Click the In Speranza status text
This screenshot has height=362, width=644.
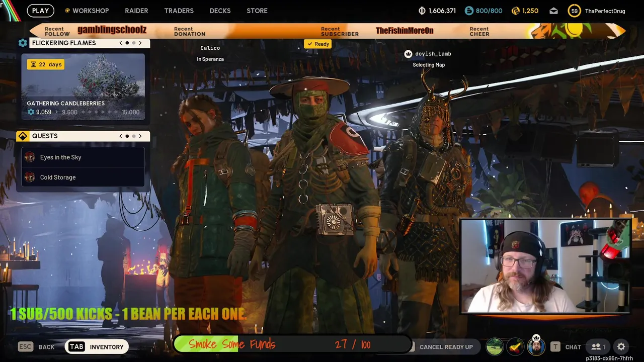tap(210, 59)
